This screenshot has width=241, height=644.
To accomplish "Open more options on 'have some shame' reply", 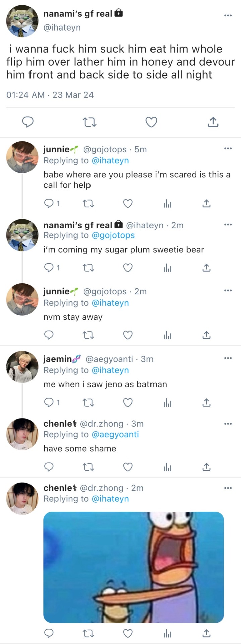I will (x=228, y=424).
